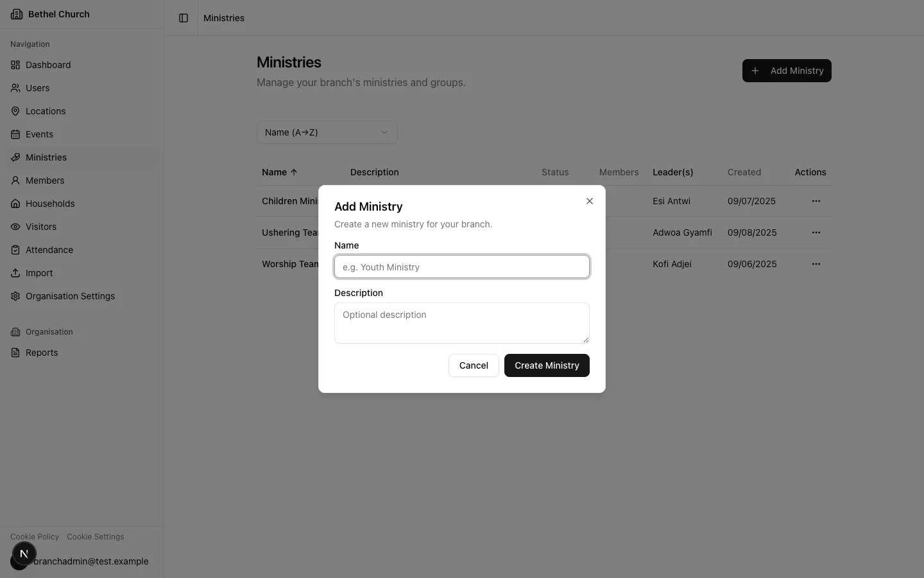
Task: Click the Created column header
Action: coord(744,172)
